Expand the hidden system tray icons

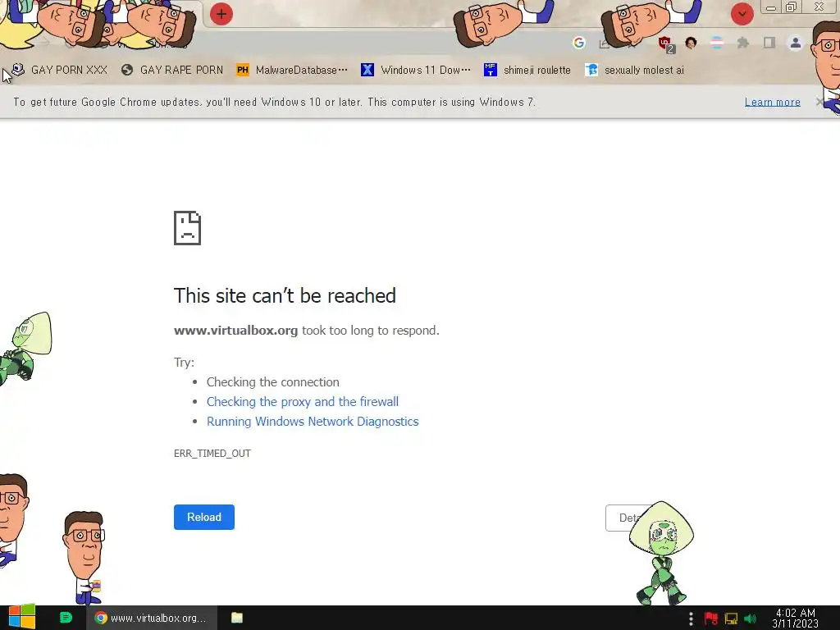click(x=691, y=619)
